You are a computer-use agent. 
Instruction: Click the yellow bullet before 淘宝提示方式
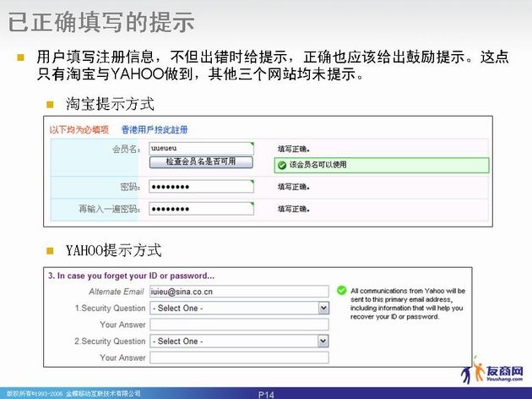click(x=50, y=105)
